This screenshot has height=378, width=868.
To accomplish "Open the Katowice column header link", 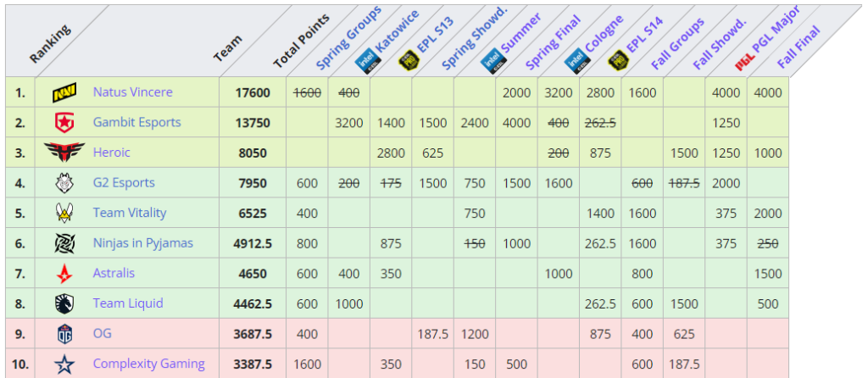I will tap(398, 31).
